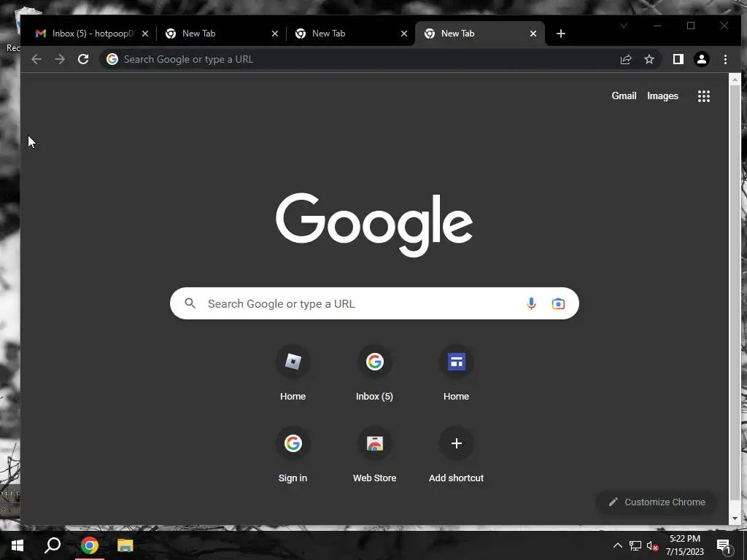
Task: Switch to the second New Tab
Action: [x=351, y=34]
